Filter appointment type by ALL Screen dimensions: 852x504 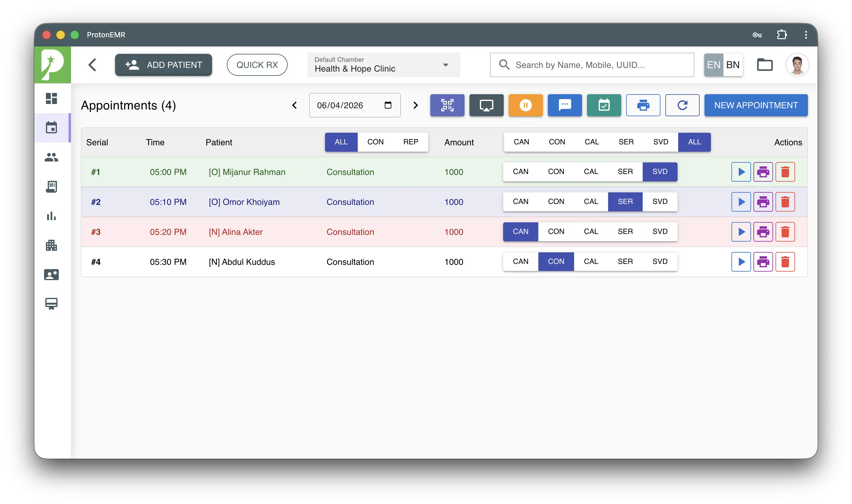tap(341, 142)
